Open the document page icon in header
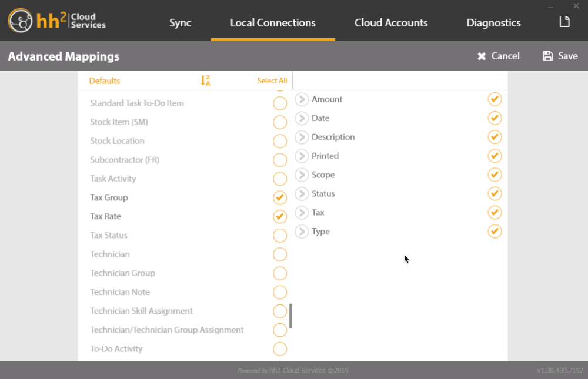Viewport: 588px width, 379px height. click(x=564, y=21)
